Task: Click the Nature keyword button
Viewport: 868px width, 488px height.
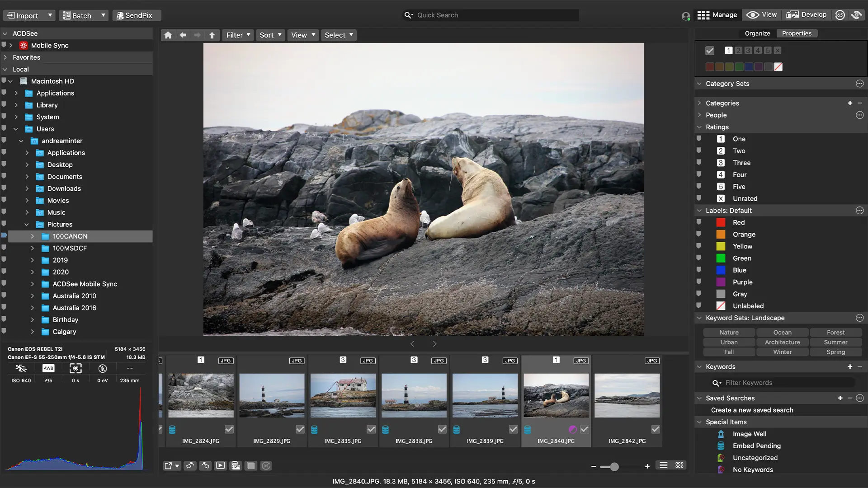Action: pos(729,332)
